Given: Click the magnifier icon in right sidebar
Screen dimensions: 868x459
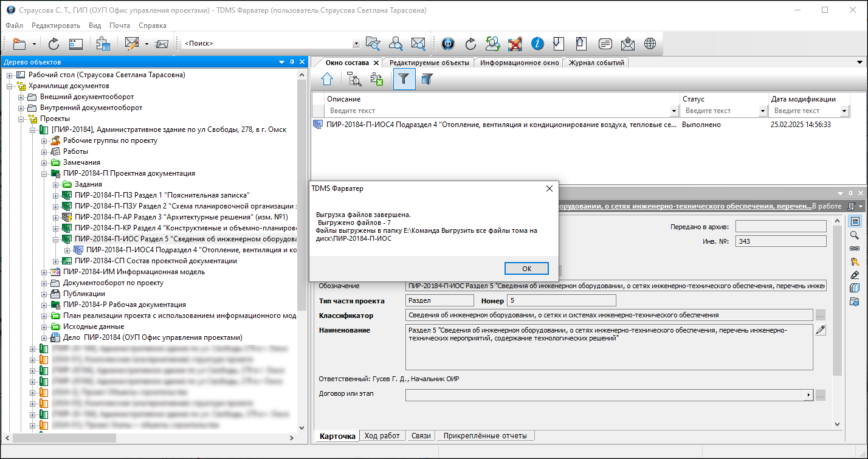Looking at the screenshot, I should pos(855,235).
